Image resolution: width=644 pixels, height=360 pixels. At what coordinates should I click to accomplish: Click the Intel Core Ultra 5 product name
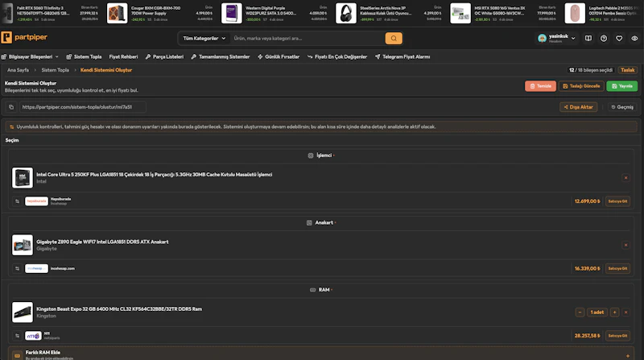[154, 175]
